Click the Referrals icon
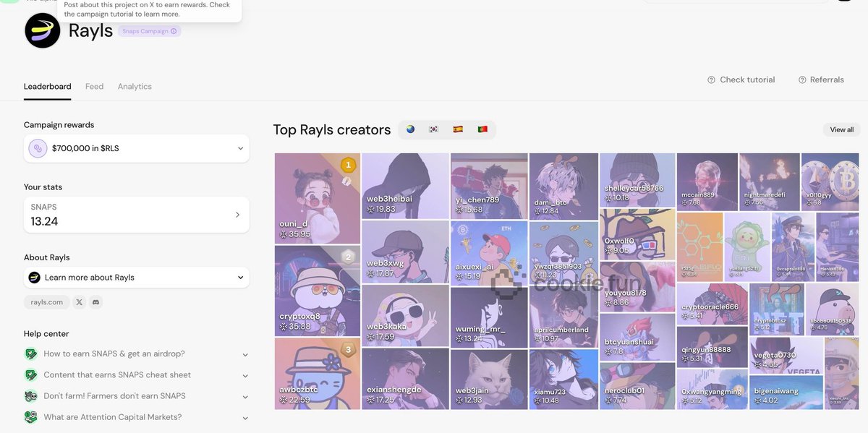Image resolution: width=868 pixels, height=433 pixels. 802,80
